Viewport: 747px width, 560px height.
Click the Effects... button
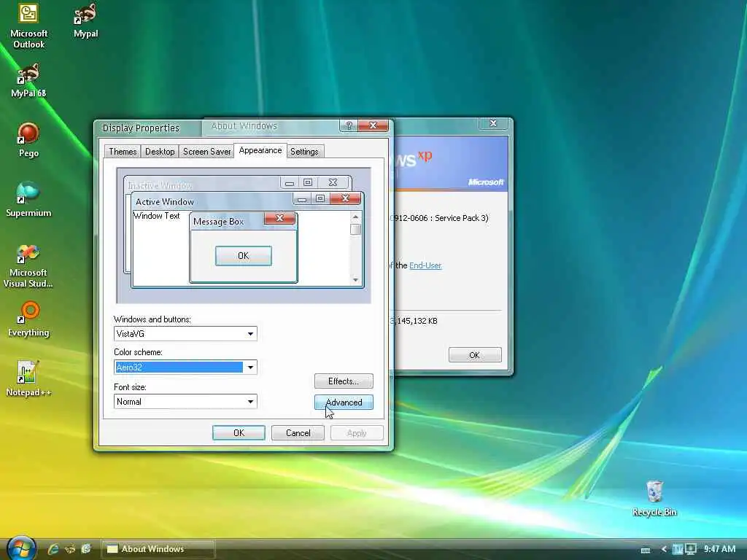(344, 381)
